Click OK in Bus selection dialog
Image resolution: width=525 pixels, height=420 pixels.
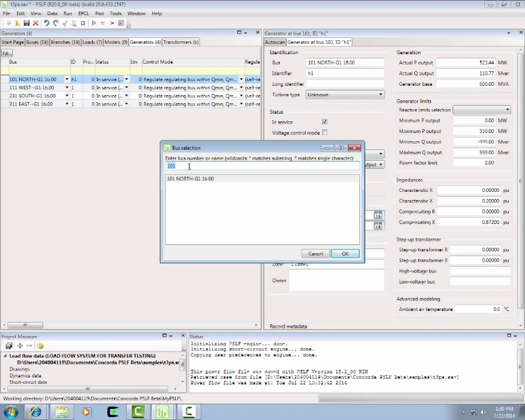click(x=345, y=254)
